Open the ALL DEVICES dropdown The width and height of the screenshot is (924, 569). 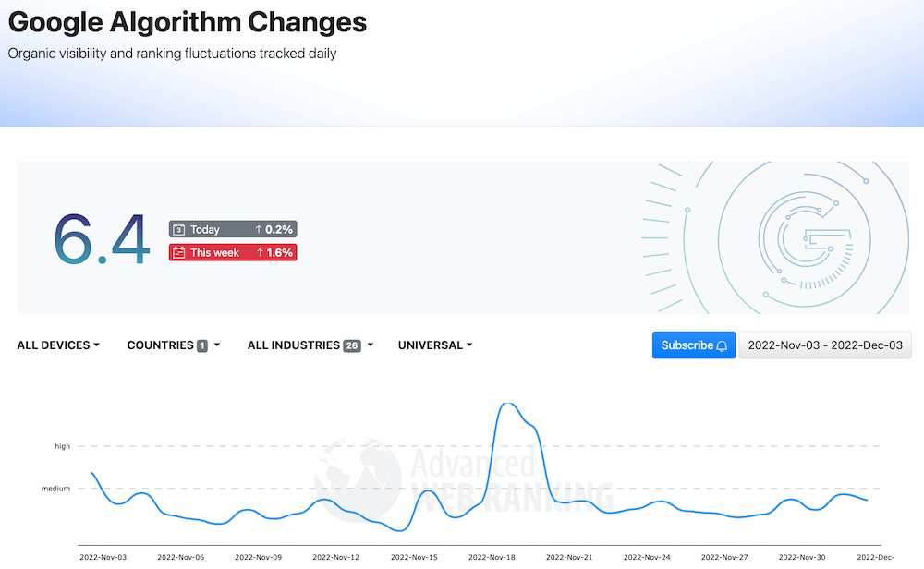point(58,345)
